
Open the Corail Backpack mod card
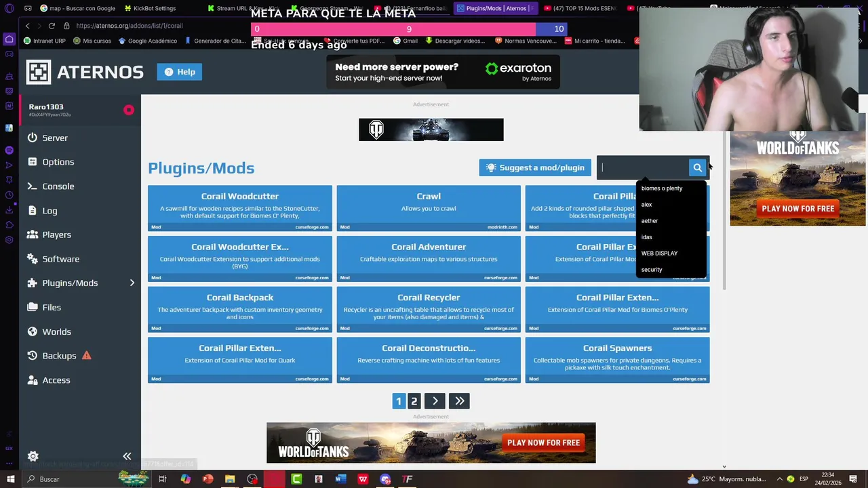coord(240,309)
